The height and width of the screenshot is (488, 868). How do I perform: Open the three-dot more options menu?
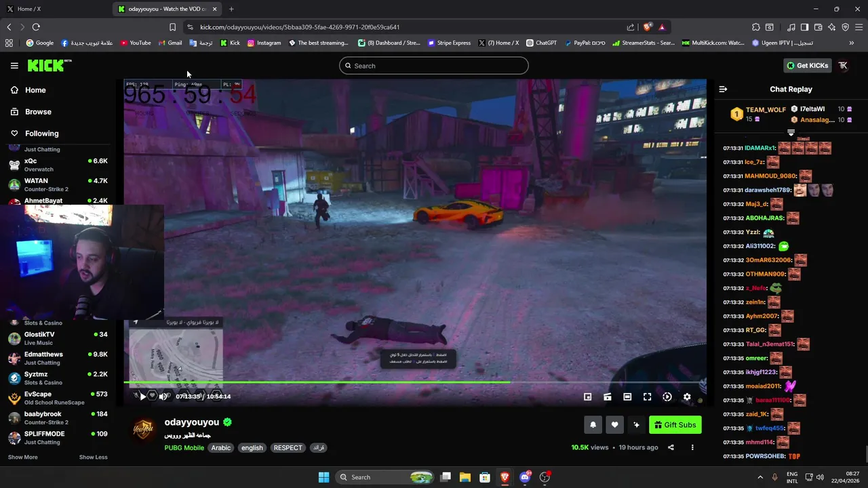coord(692,447)
